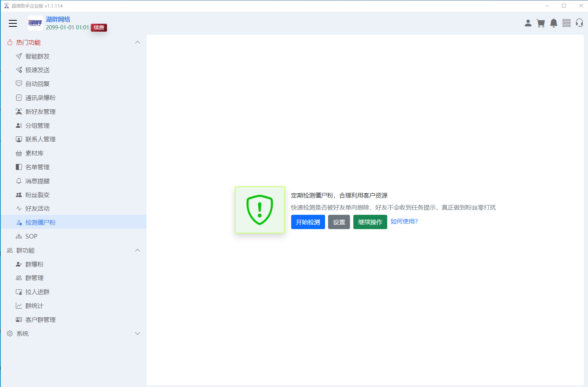This screenshot has height=387, width=588.
Task: Expand the 系统 section
Action: click(137, 333)
